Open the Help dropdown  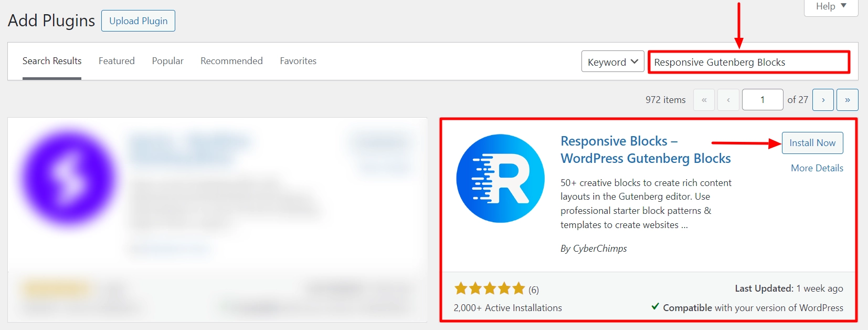coord(831,7)
